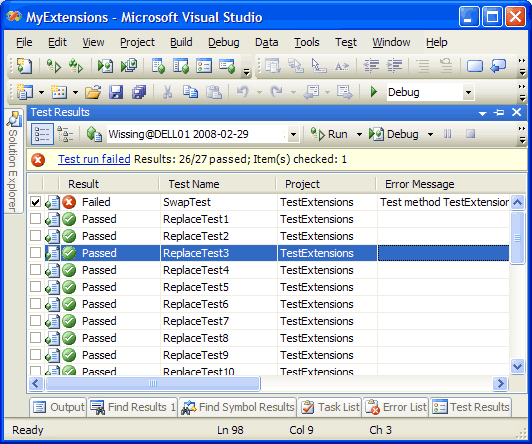The height and width of the screenshot is (444, 532).
Task: Expand the New Project dropdown arrow
Action: point(41,92)
